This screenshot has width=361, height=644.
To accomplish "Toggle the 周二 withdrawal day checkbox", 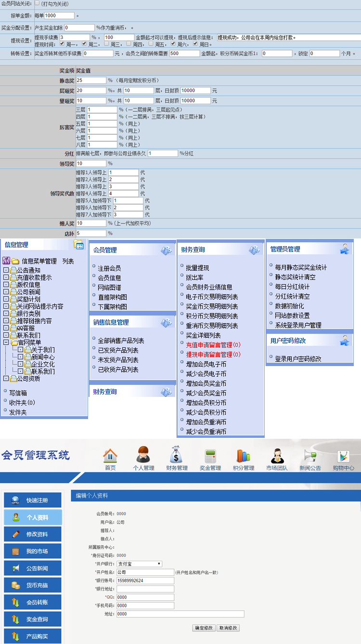I will tap(84, 43).
